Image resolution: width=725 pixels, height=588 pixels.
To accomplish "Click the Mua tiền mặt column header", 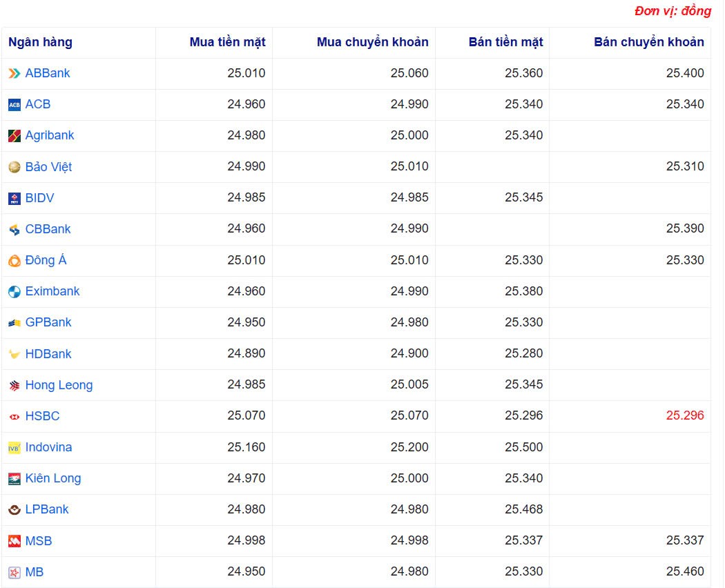I will (x=227, y=42).
